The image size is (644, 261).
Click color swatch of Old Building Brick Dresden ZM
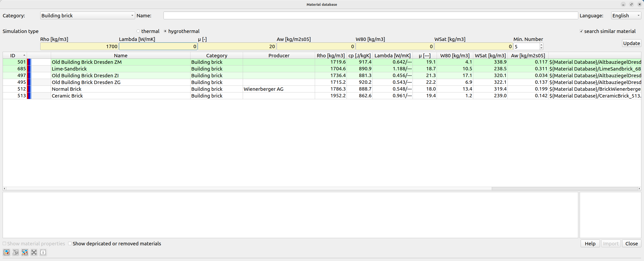(x=29, y=62)
